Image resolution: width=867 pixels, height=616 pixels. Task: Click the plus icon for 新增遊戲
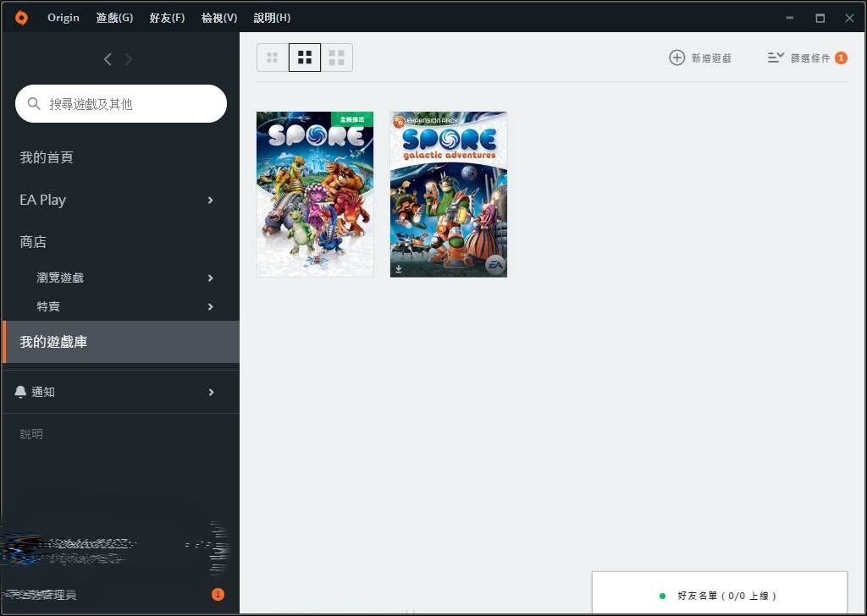point(676,58)
